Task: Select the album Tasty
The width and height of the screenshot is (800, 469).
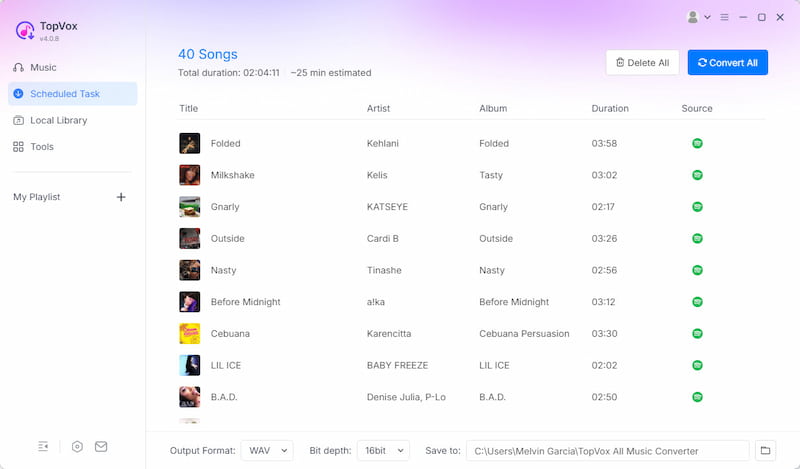Action: point(491,175)
